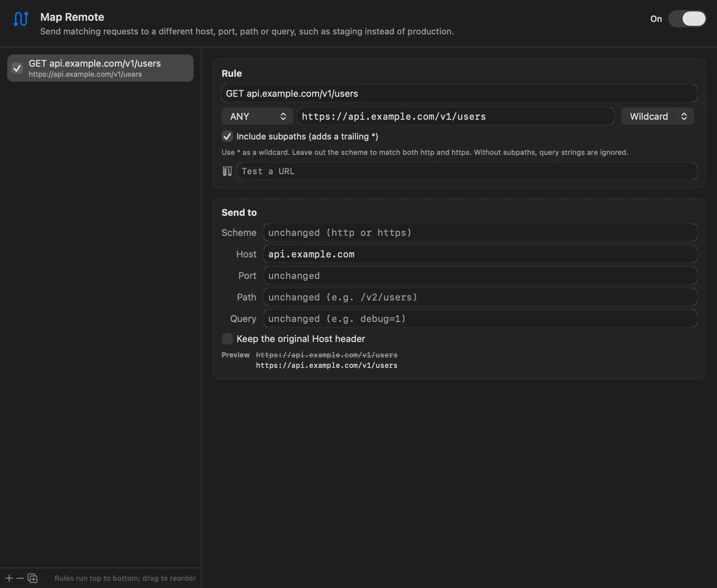717x588 pixels.
Task: Click the Path field
Action: point(480,297)
